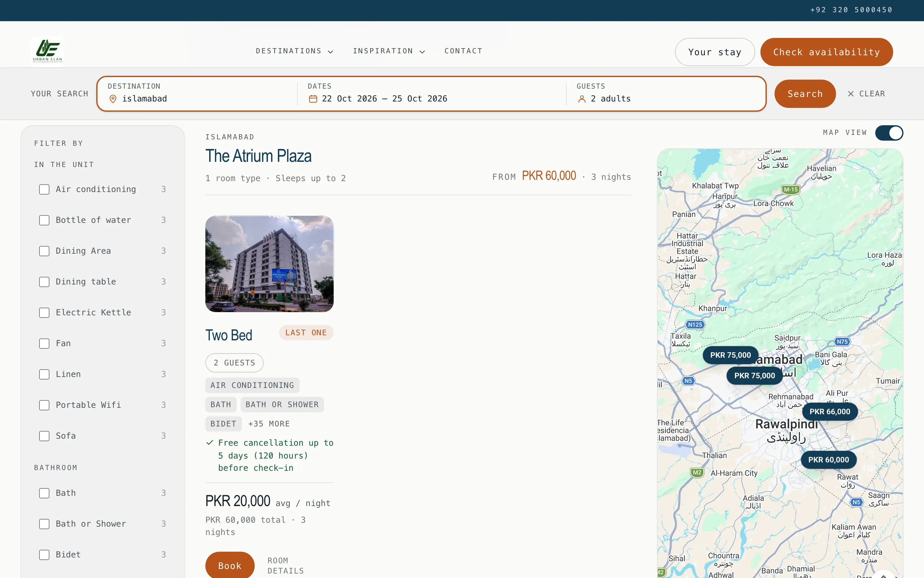Click the orange Search button

[x=805, y=94]
